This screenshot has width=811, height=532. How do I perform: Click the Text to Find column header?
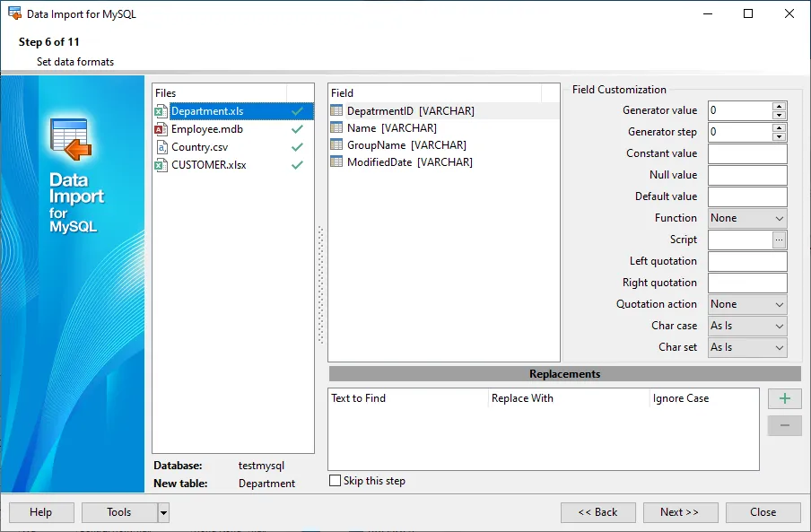pyautogui.click(x=408, y=398)
